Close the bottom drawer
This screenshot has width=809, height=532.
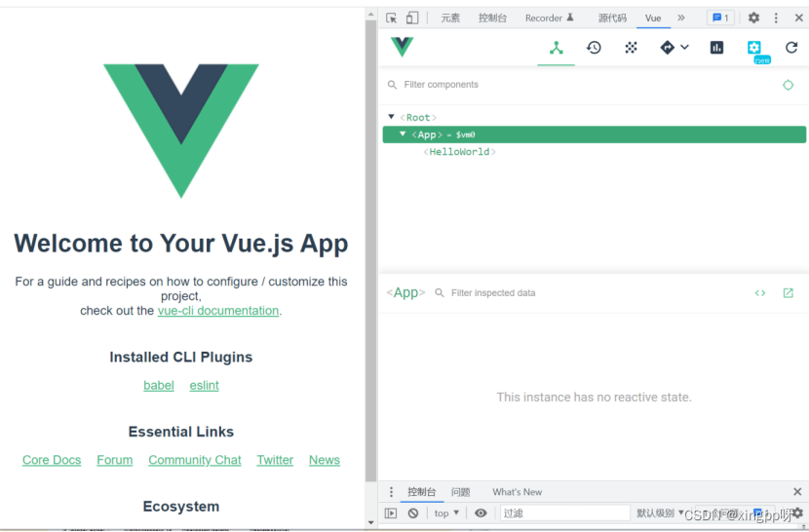click(797, 492)
